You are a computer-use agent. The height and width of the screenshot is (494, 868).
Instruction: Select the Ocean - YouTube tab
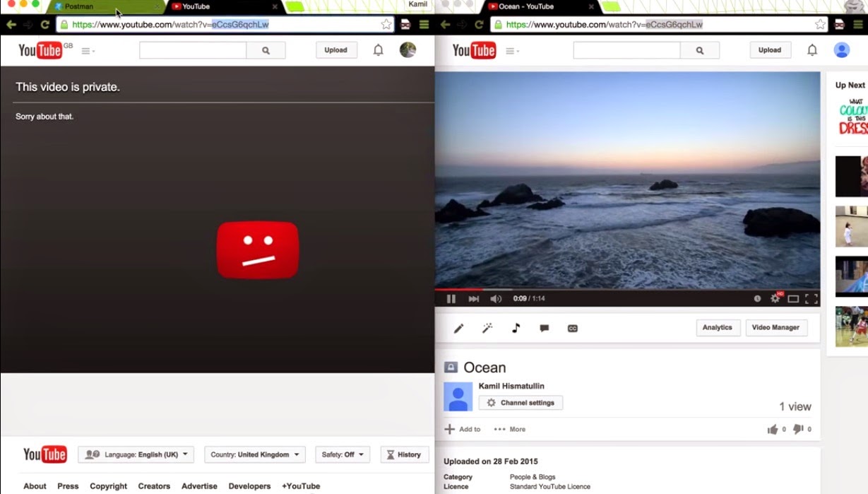(540, 6)
